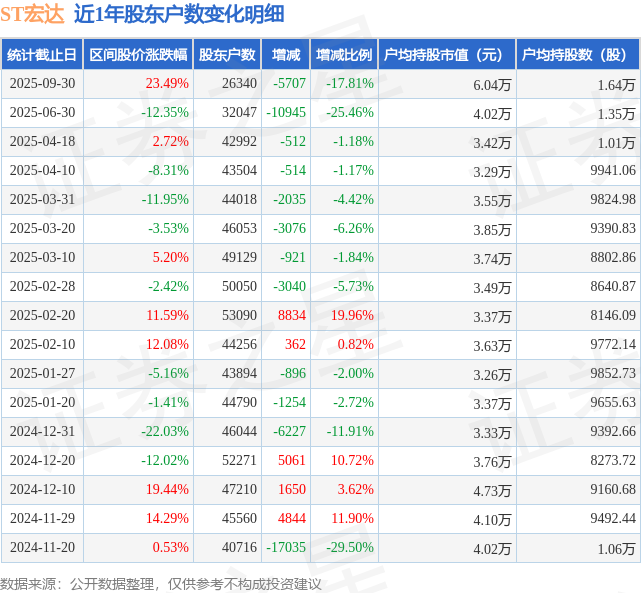Click the -5707 change value
Screen dimensions: 641x593
pos(289,83)
